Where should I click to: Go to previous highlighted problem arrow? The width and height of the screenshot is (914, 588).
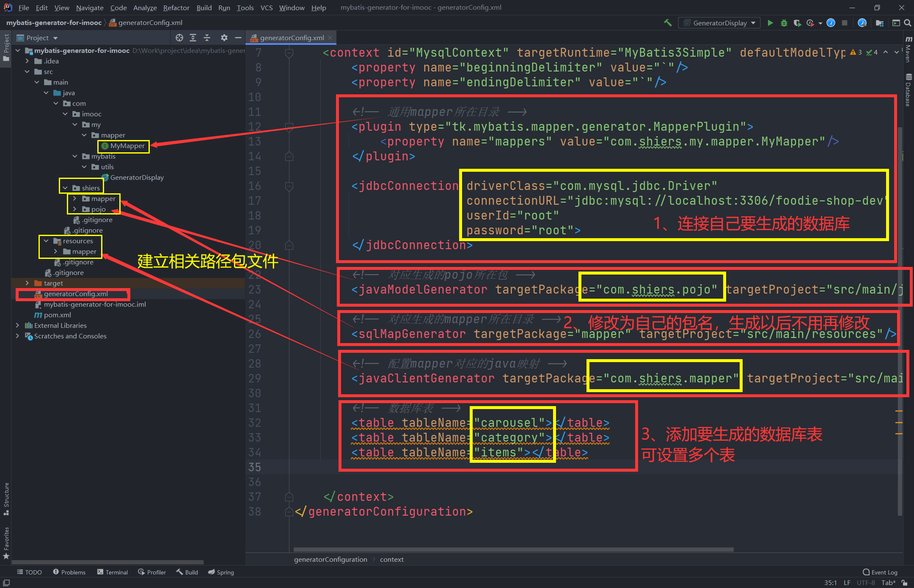point(886,52)
